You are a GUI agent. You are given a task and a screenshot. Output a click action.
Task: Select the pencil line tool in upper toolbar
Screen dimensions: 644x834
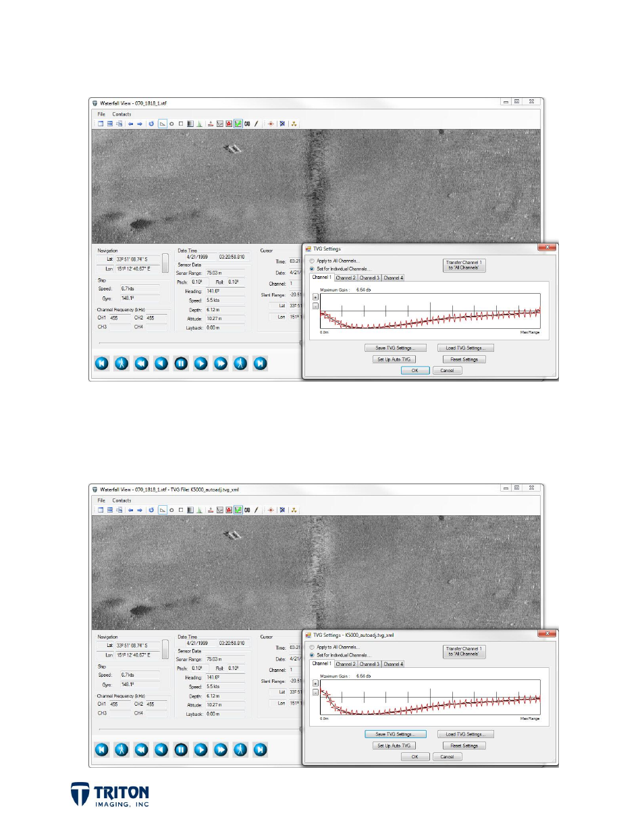pos(256,124)
